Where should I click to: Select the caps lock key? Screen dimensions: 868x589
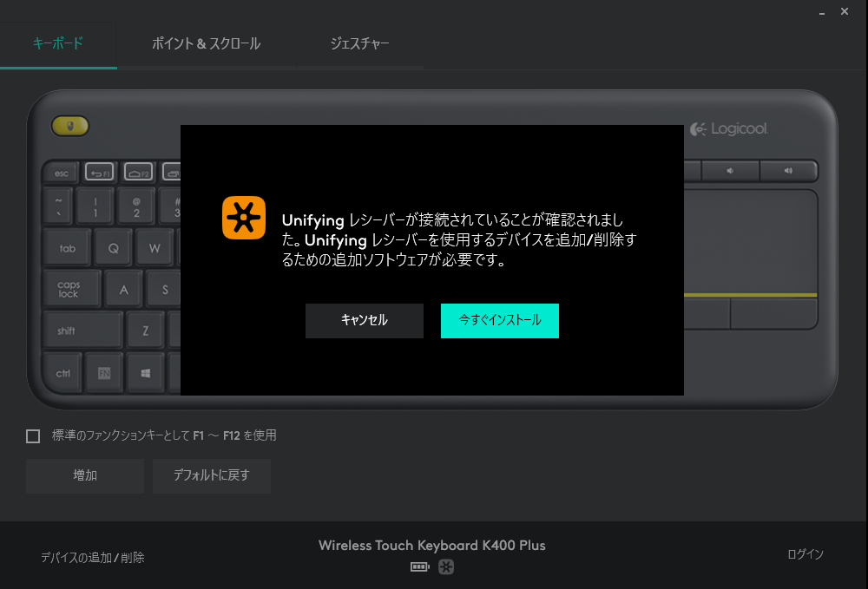point(71,289)
